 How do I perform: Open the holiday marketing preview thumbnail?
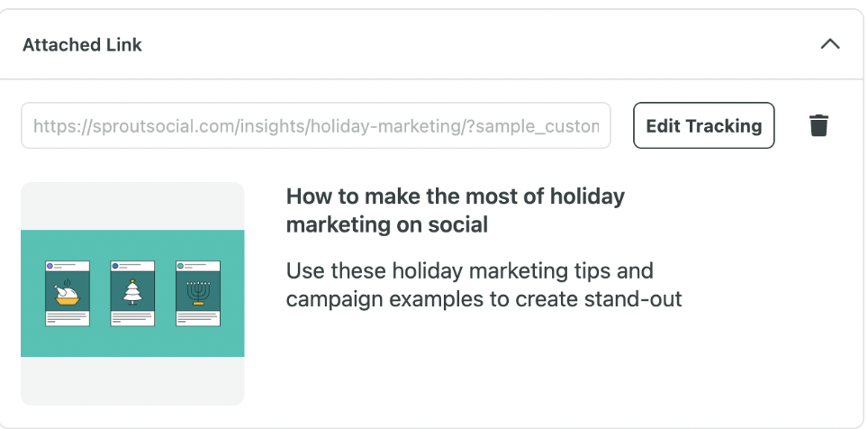(x=132, y=293)
